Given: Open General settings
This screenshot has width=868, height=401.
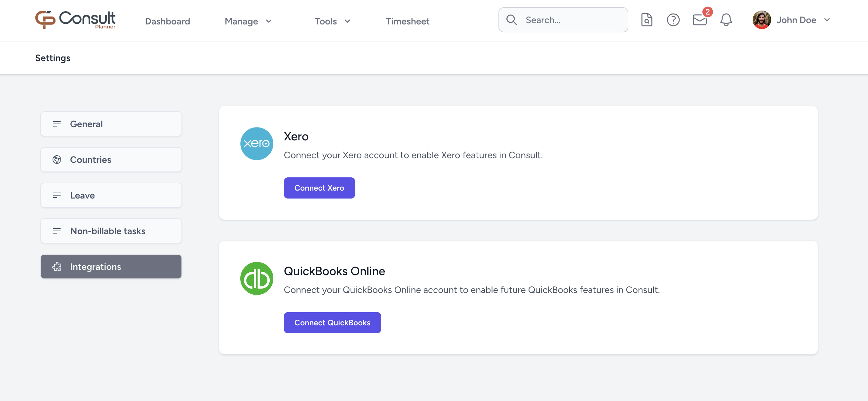Looking at the screenshot, I should (111, 124).
